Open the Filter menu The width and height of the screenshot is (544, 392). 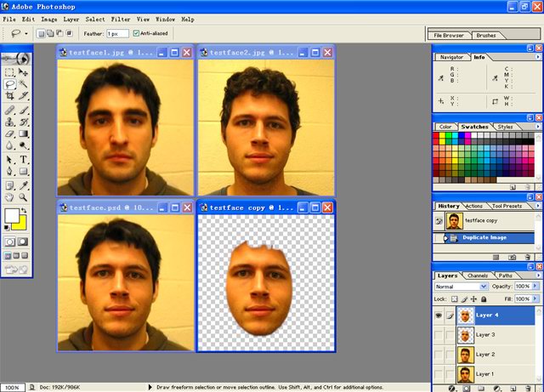[x=121, y=19]
